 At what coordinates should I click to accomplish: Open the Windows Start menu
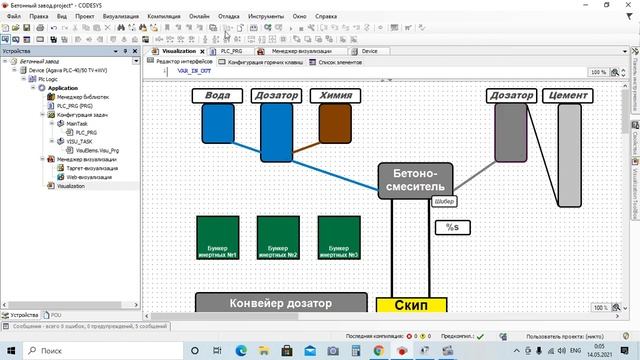tap(11, 351)
